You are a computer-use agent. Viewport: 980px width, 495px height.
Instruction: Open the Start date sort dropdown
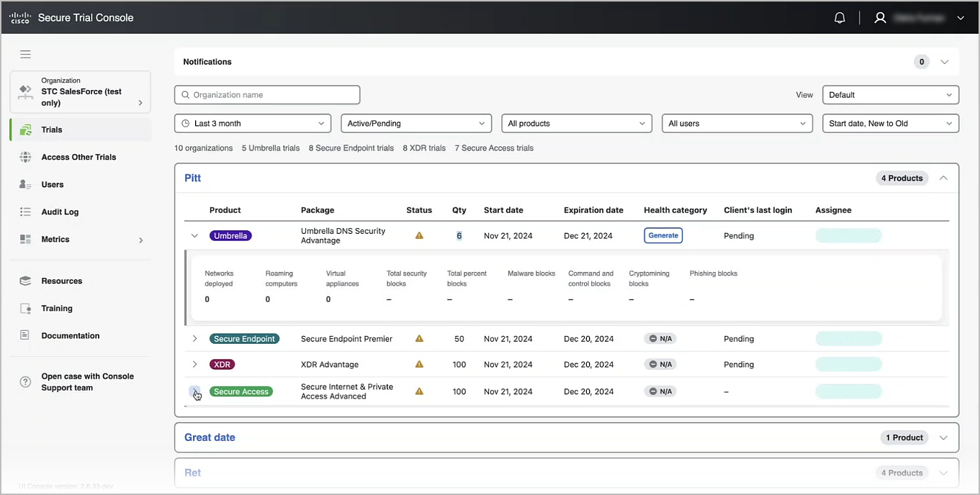point(891,124)
